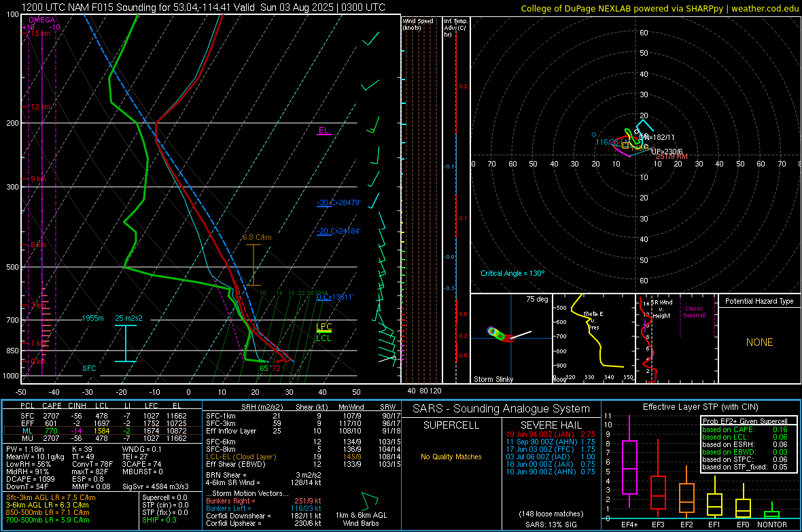The width and height of the screenshot is (802, 532).
Task: Click the No Quality Matches supercell message
Action: pyautogui.click(x=451, y=457)
